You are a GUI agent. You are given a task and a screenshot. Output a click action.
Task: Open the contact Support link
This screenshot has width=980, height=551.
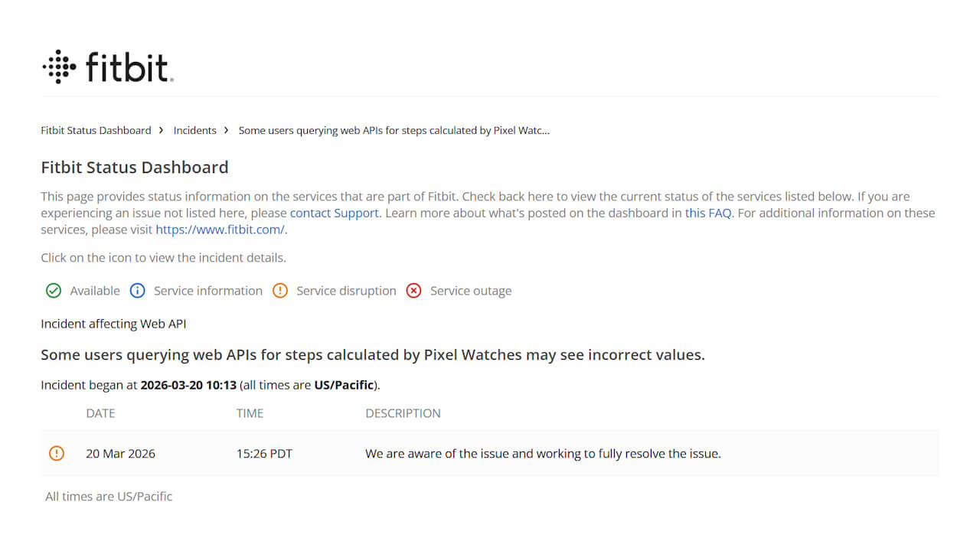coord(334,213)
